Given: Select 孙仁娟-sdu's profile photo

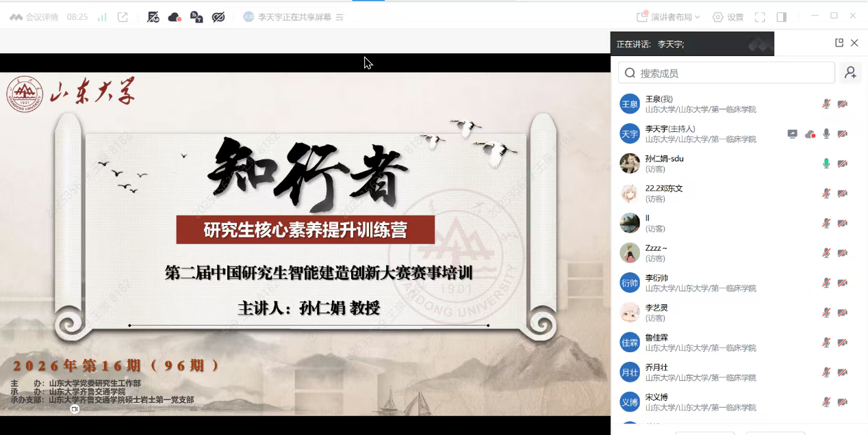Looking at the screenshot, I should pyautogui.click(x=630, y=163).
